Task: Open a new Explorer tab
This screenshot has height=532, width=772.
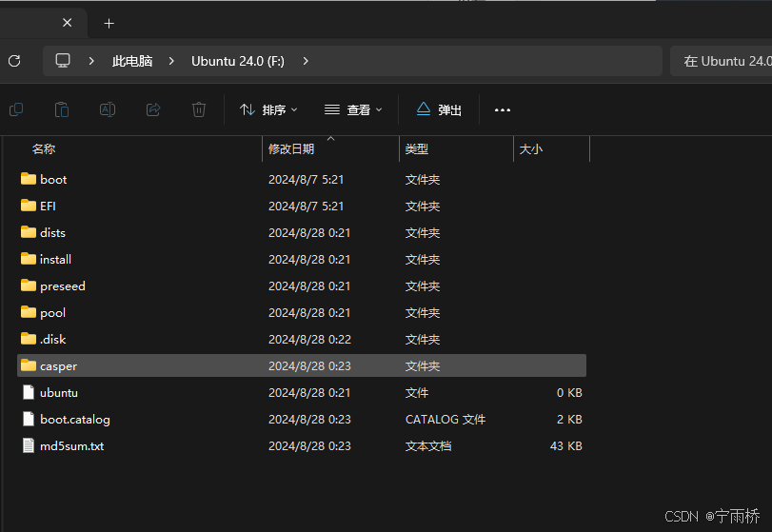Action: pyautogui.click(x=109, y=23)
